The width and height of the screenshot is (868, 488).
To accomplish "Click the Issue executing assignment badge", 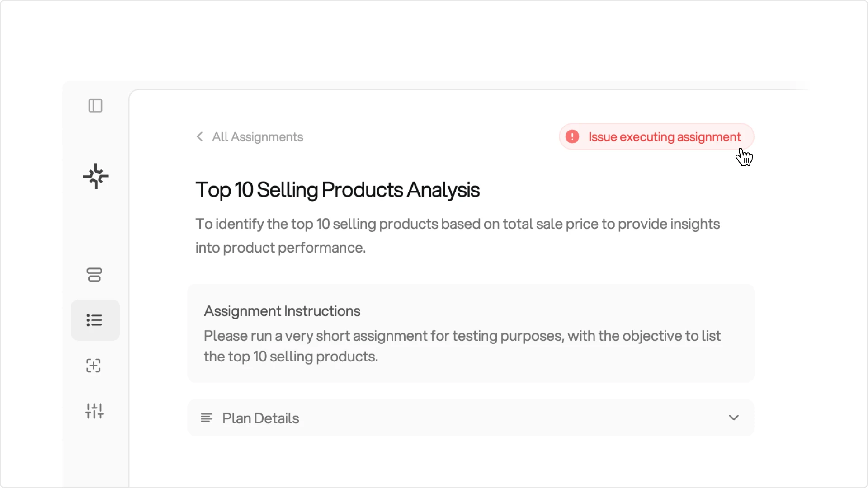I will point(656,136).
